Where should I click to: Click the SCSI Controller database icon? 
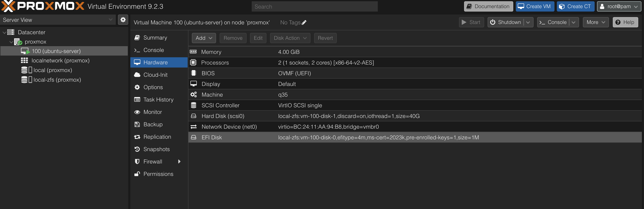click(x=194, y=105)
